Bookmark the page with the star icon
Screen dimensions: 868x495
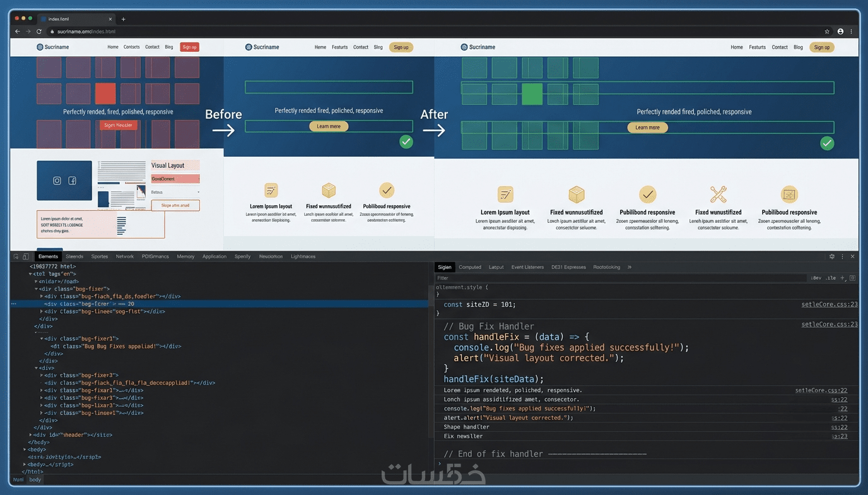point(827,31)
